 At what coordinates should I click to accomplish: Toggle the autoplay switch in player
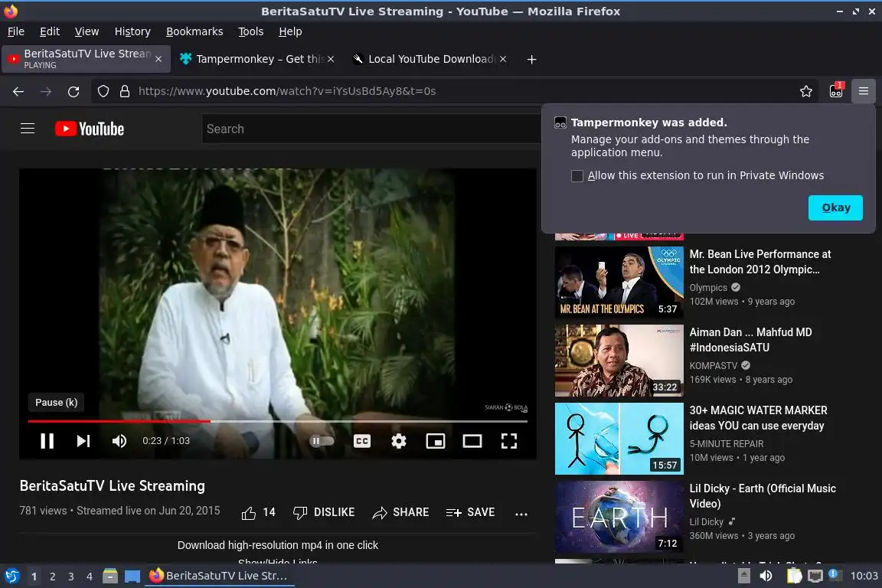click(322, 440)
